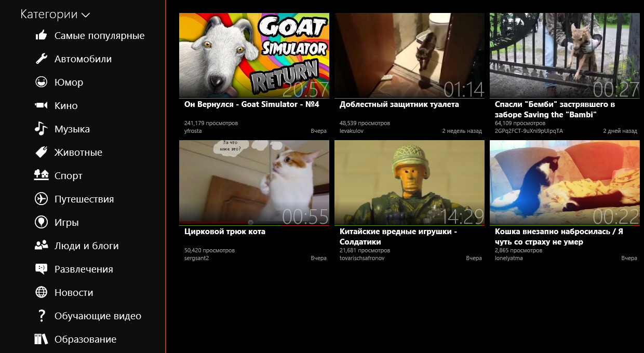Open the Музыка category label
644x353 pixels.
[x=72, y=129]
